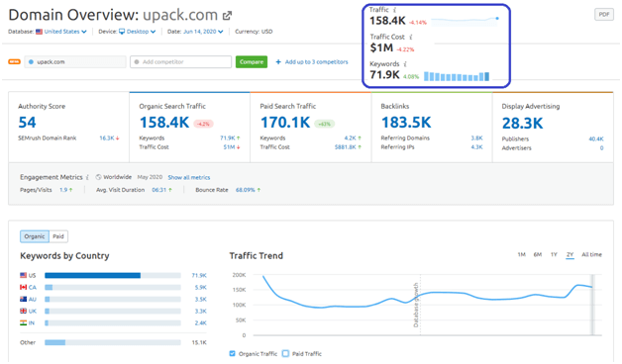Click Advertisers 0 value
Viewport: 622px width, 364px height.
[601, 148]
